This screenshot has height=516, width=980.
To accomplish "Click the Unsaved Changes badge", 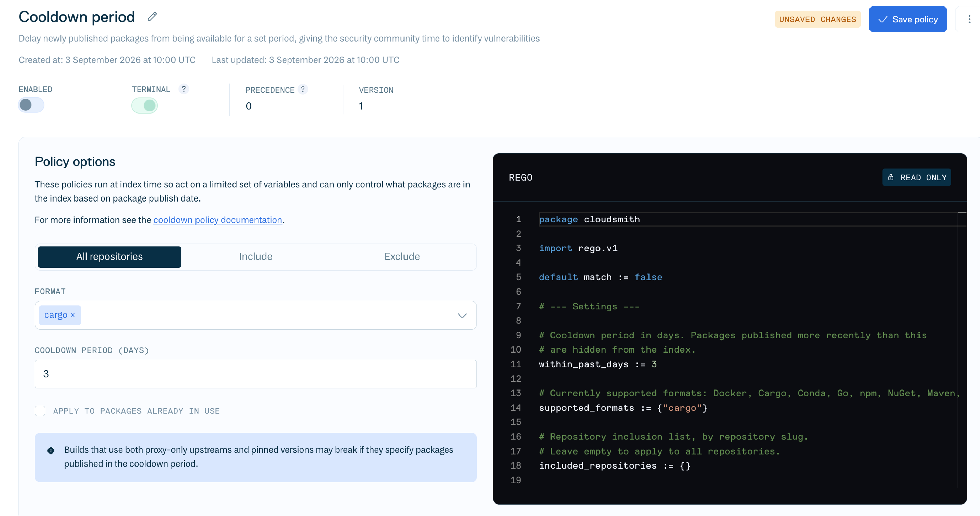I will [817, 19].
